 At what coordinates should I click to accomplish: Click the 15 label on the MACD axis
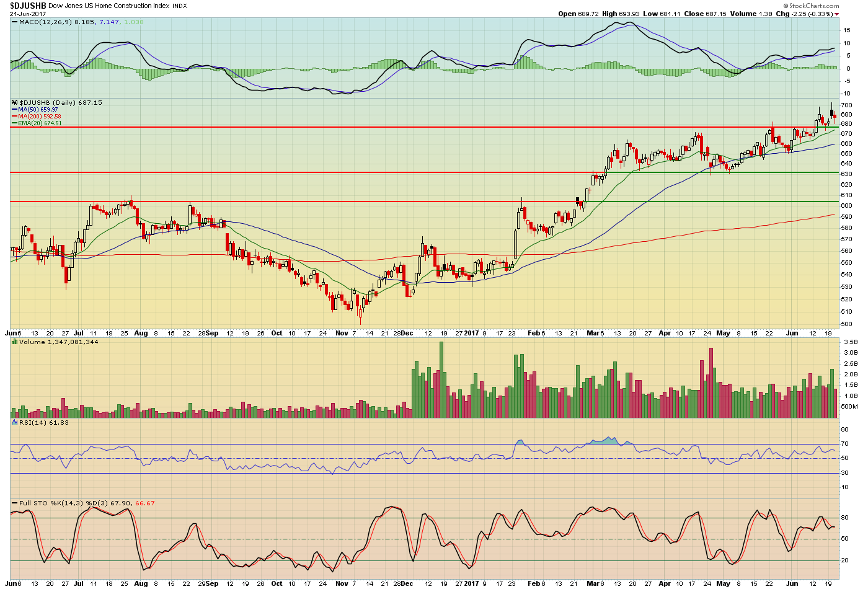(x=848, y=30)
